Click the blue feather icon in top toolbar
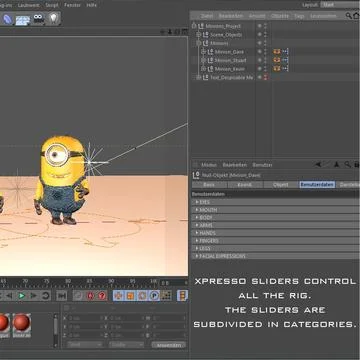Image resolution: width=360 pixels, height=360 pixels. [7, 19]
